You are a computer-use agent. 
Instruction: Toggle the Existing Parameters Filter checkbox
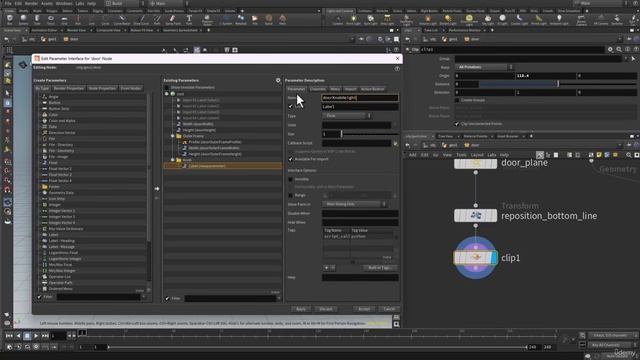(x=167, y=298)
